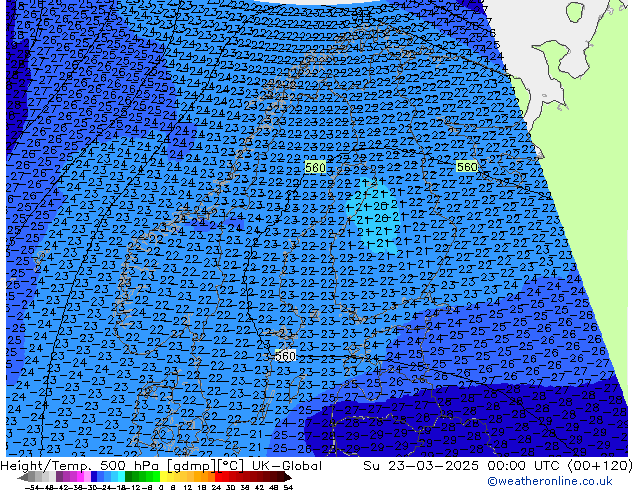The image size is (634, 490).
Task: Click the forecast offset '(00+120)'
Action: pos(600,466)
